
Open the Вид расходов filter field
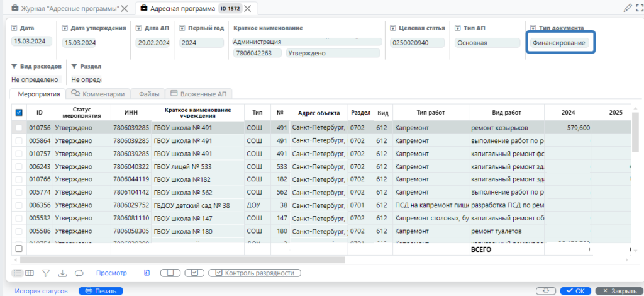(35, 80)
